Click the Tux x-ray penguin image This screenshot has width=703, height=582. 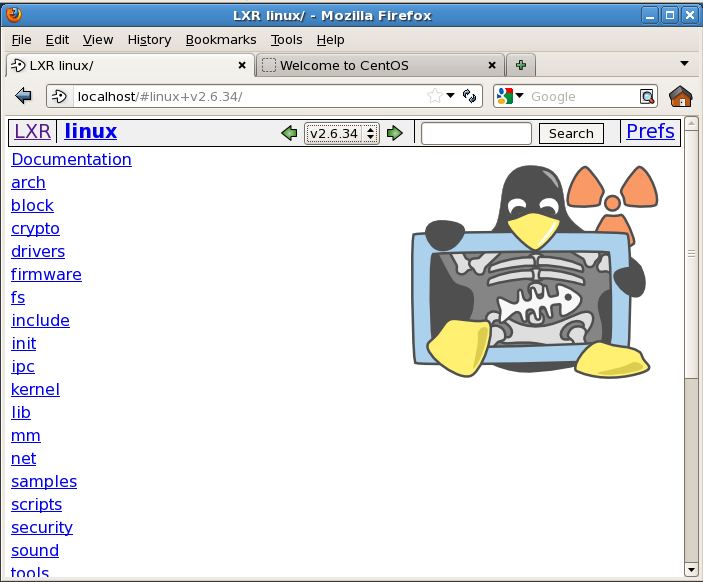(x=535, y=271)
